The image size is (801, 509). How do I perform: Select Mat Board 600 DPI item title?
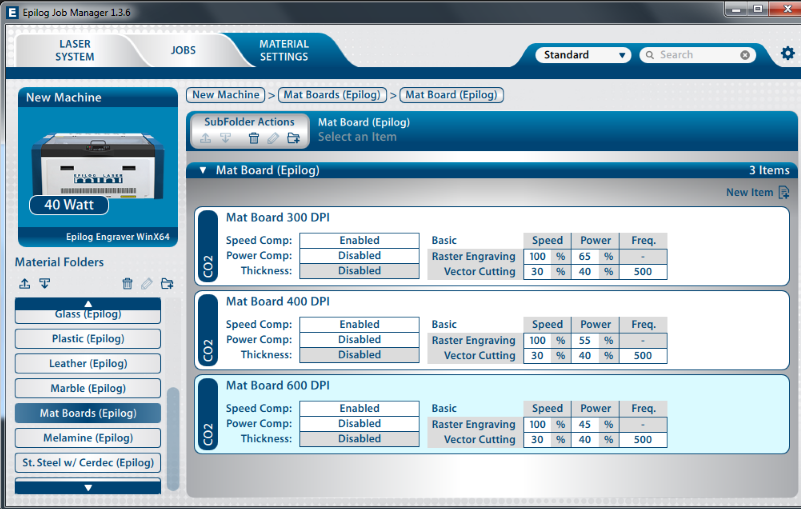pyautogui.click(x=278, y=385)
